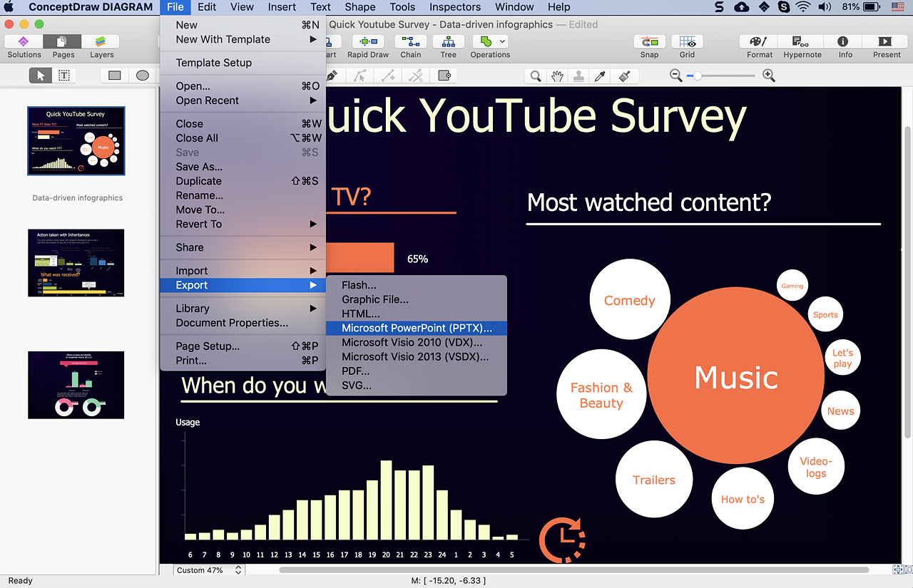913x588 pixels.
Task: Open the Custom 47% zoom dropdown
Action: 210,570
